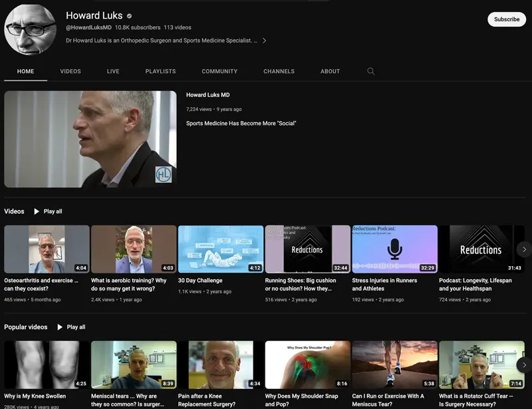
Task: Click the 'Videos' section heading
Action: point(14,211)
